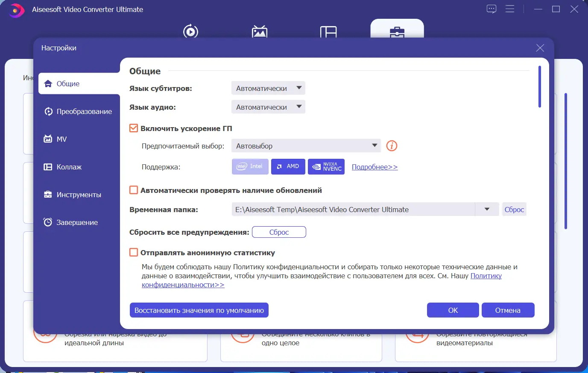Open the feedback chat icon in the titlebar
The image size is (588, 373).
point(491,9)
